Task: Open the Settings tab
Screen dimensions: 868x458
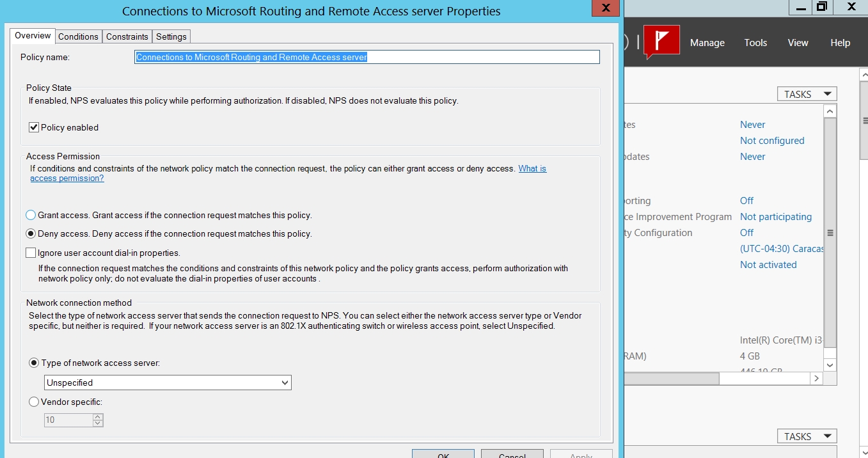Action: [171, 36]
